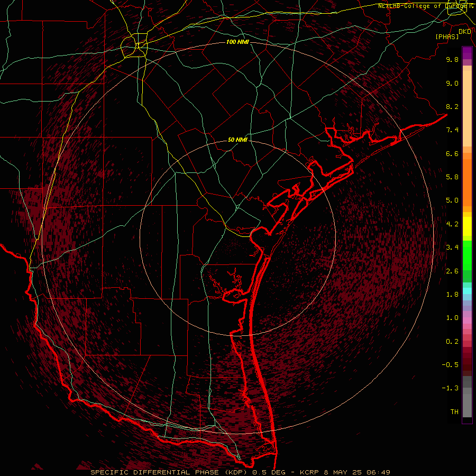Select the 7.4 scale label

452,130
